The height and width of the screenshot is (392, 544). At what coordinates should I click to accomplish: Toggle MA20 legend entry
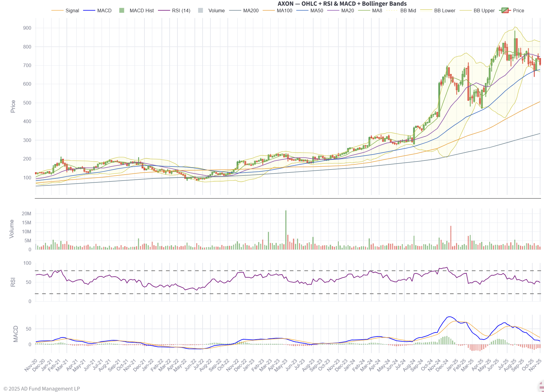(341, 10)
